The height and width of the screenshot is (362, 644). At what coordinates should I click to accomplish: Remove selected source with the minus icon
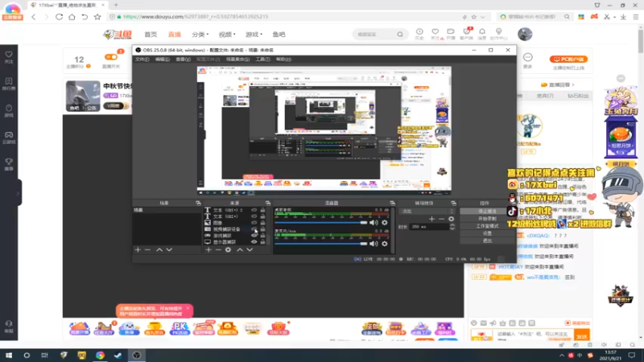(x=218, y=249)
